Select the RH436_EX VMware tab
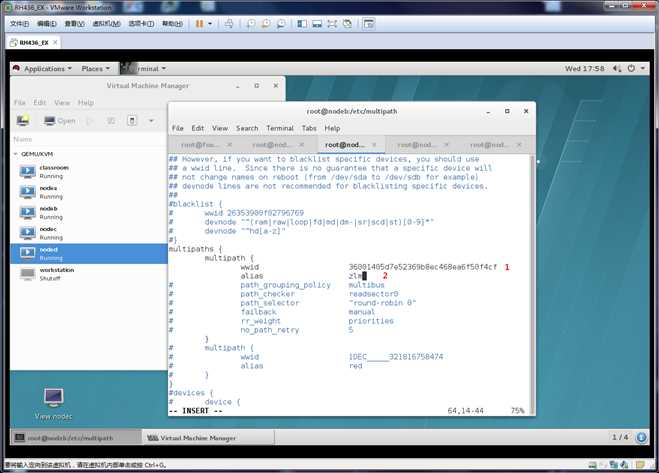Screen dimensions: 659x473 pos(34,42)
